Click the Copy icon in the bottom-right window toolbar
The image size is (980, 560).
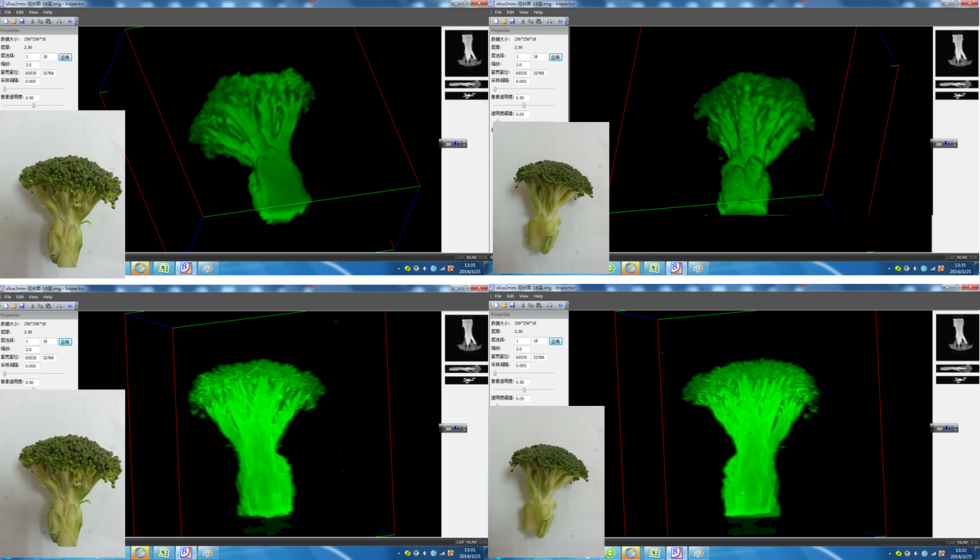click(x=531, y=306)
